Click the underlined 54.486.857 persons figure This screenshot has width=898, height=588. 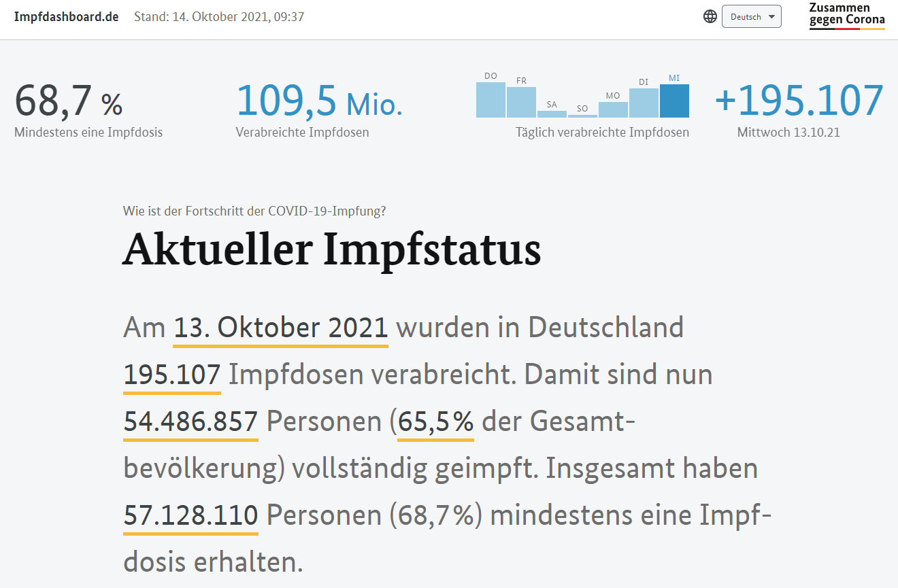tap(190, 422)
